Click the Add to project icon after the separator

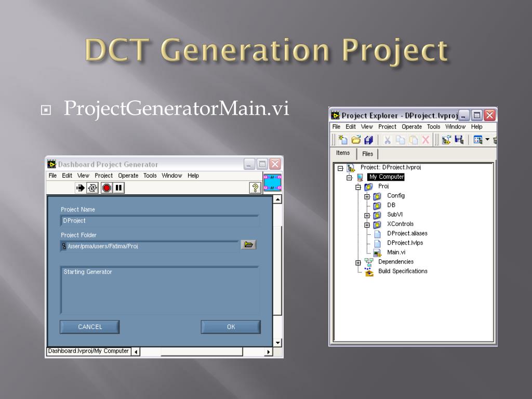446,139
